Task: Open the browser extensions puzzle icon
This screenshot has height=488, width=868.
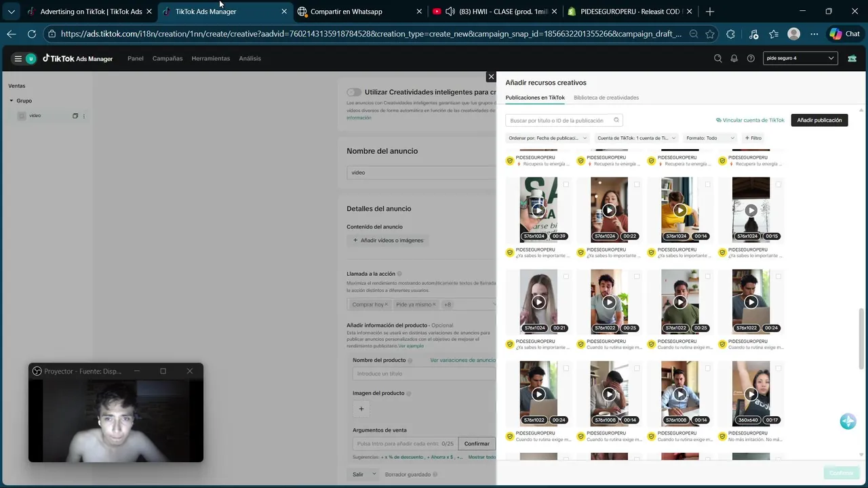Action: (x=730, y=34)
